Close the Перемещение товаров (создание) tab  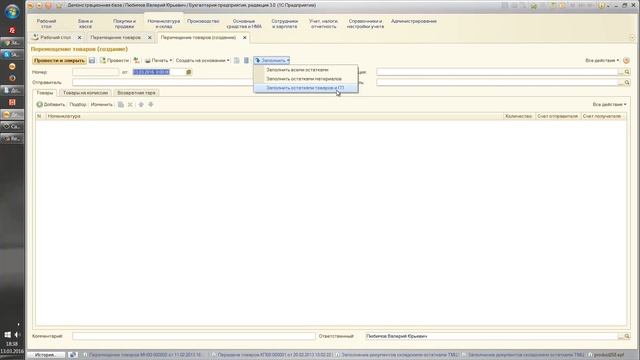point(244,38)
